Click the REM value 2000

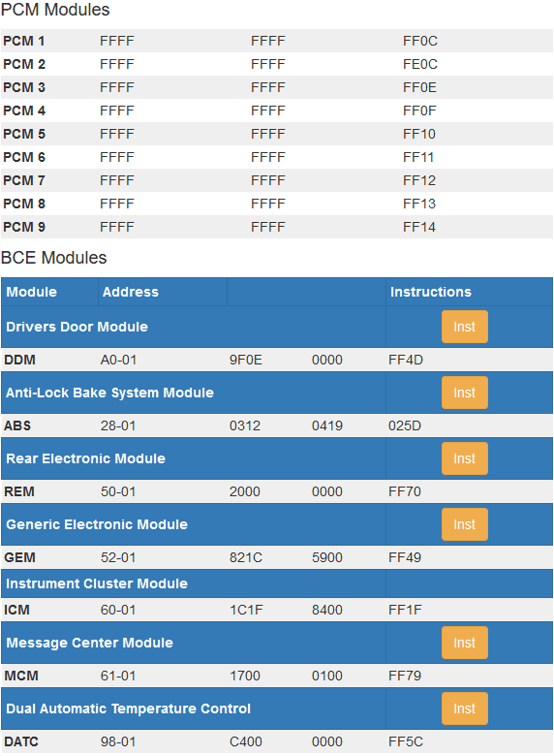[245, 491]
